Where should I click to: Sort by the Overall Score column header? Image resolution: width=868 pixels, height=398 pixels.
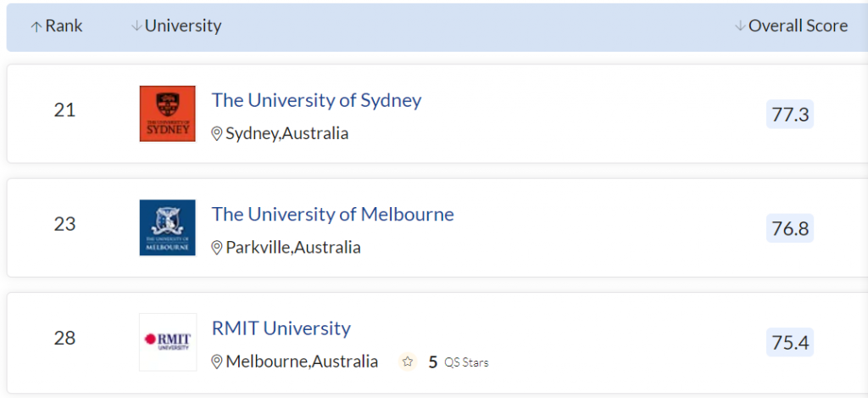pyautogui.click(x=798, y=26)
